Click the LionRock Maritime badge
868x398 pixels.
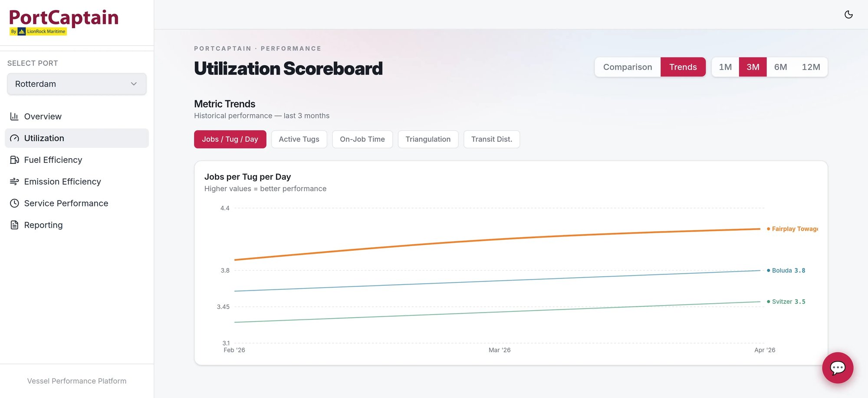(x=38, y=31)
